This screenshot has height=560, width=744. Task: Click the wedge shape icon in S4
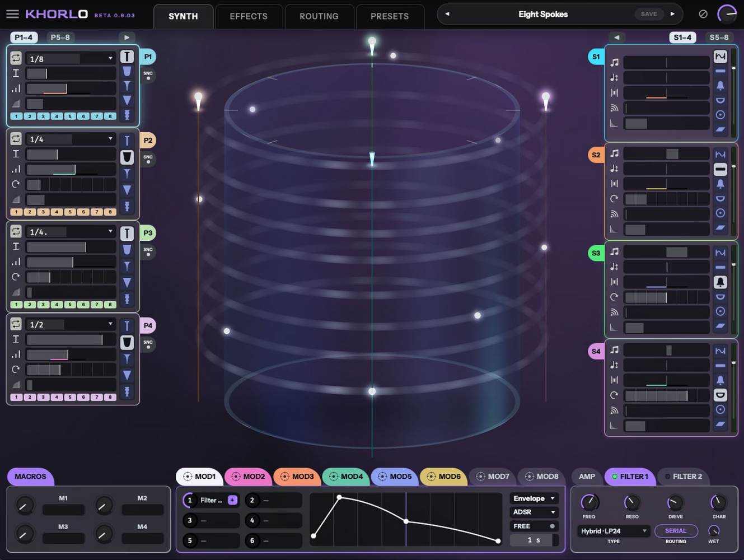pos(720,424)
